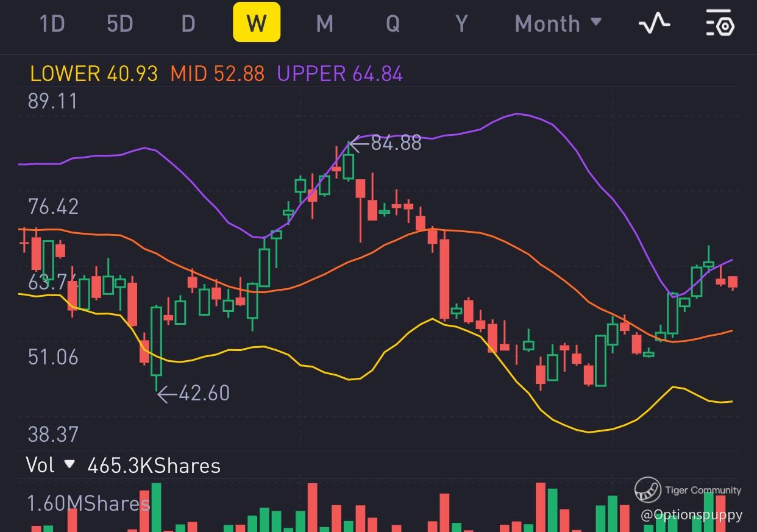Pick the Y yearly interval
The image size is (757, 532).
click(x=461, y=24)
